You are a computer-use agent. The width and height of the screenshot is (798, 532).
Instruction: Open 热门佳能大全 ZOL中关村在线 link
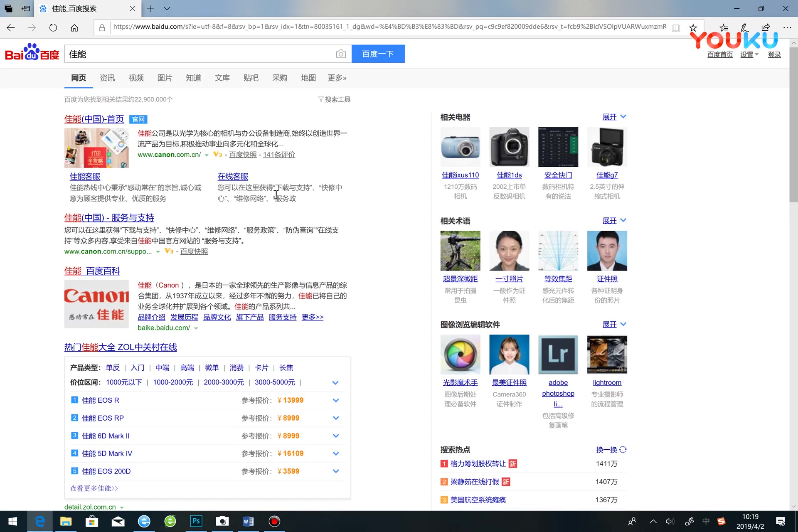(121, 347)
